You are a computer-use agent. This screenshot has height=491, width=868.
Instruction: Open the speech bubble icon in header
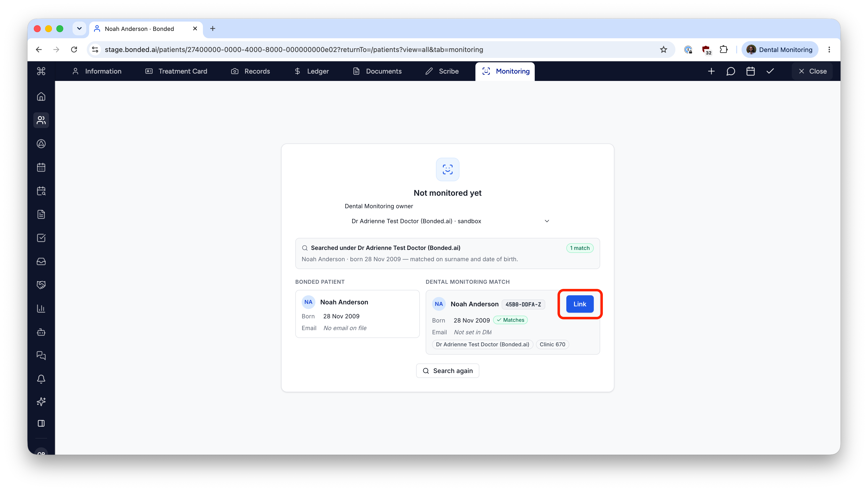[x=731, y=71]
